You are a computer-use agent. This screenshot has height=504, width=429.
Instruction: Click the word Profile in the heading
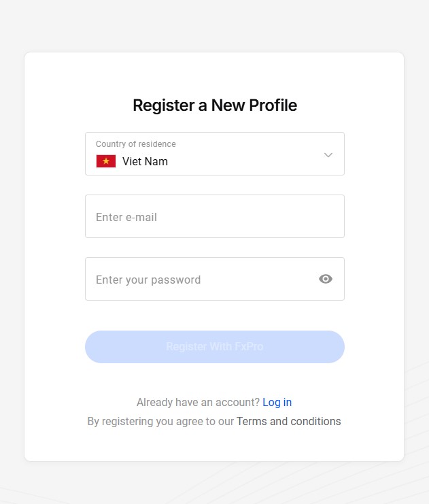click(273, 105)
